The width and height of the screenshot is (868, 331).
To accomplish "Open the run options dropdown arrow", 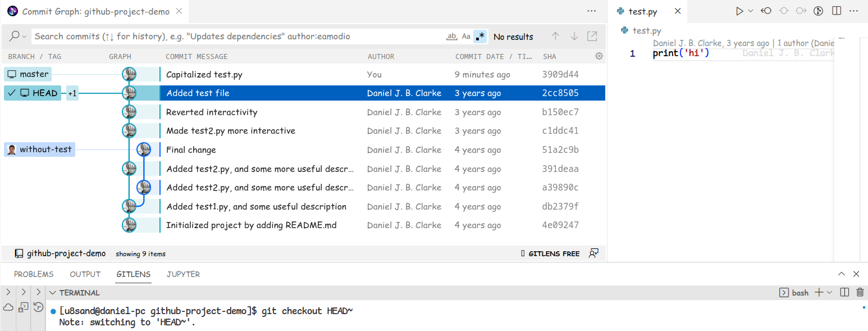I will pos(751,11).
